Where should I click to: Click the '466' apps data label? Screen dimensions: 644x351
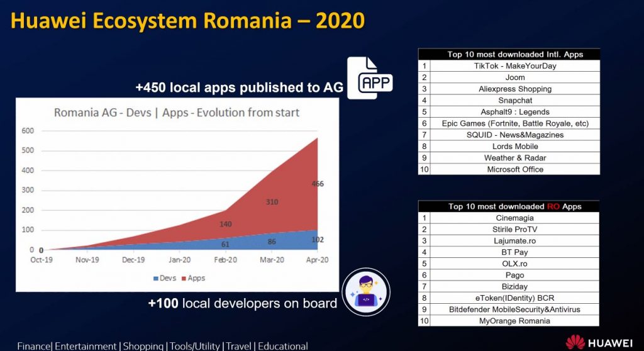(x=318, y=184)
